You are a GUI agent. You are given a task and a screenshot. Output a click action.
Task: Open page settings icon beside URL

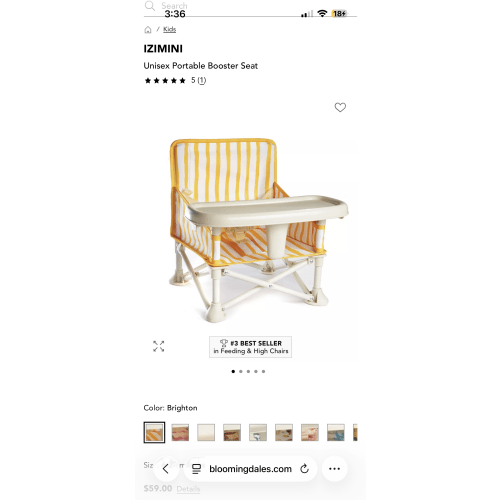(196, 469)
